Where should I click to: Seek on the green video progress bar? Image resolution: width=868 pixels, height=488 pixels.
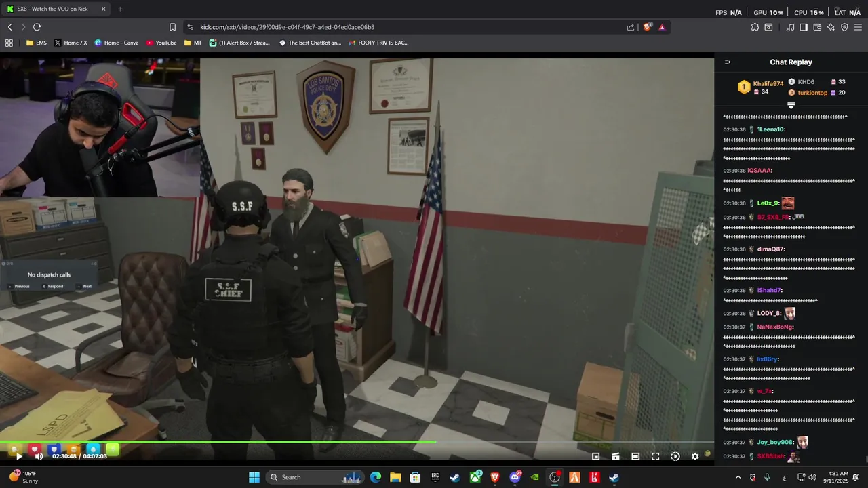[x=357, y=443]
